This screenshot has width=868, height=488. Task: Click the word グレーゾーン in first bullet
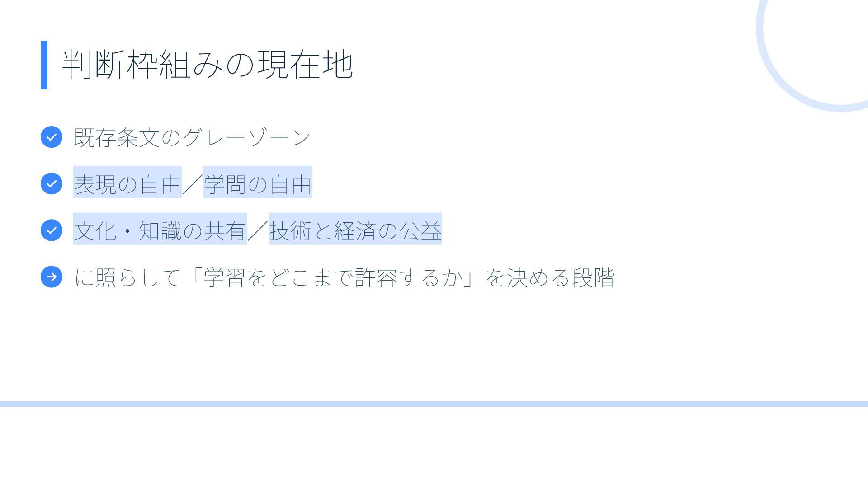pos(246,137)
